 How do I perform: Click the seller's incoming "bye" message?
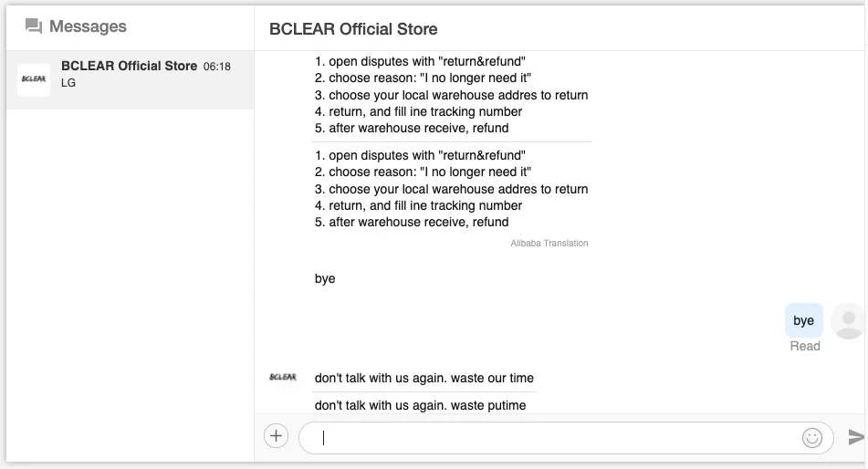pos(325,278)
